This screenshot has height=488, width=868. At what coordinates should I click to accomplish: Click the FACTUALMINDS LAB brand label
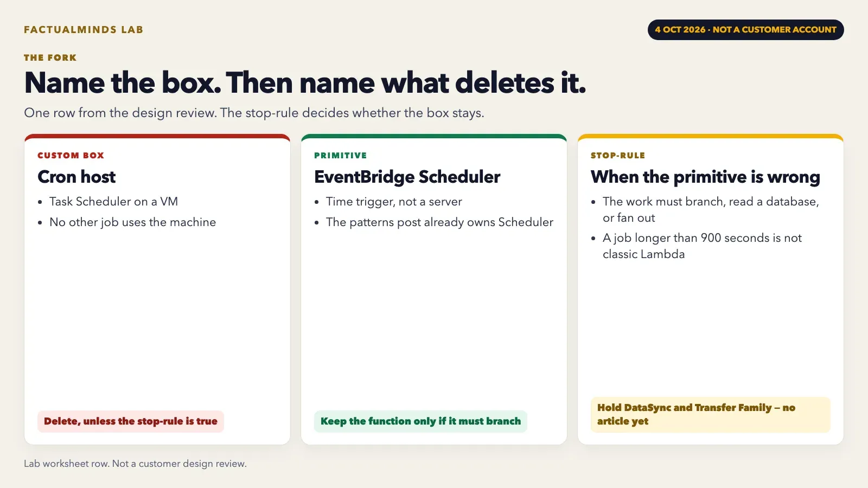(x=84, y=30)
